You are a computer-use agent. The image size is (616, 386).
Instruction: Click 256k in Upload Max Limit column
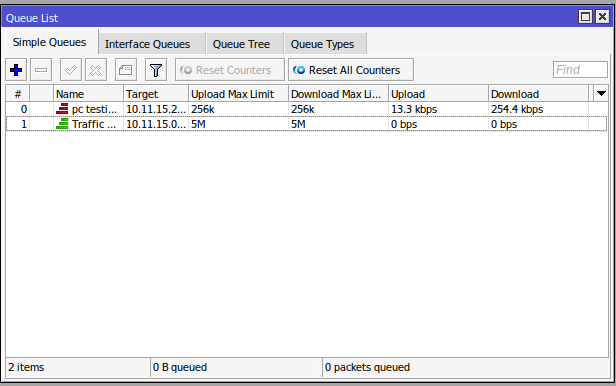tap(203, 109)
